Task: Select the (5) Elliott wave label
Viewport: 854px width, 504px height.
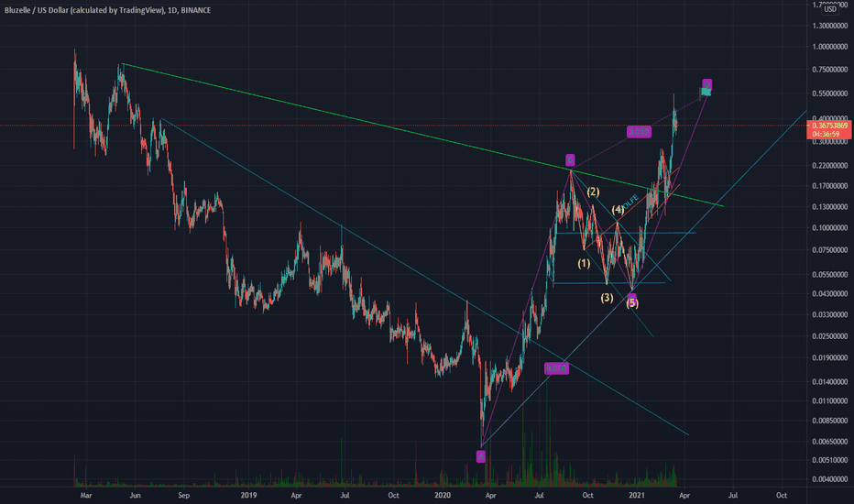Action: click(632, 303)
